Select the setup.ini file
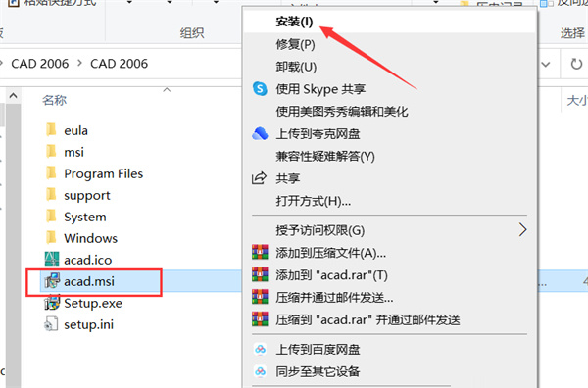This screenshot has width=588, height=388. coord(89,324)
